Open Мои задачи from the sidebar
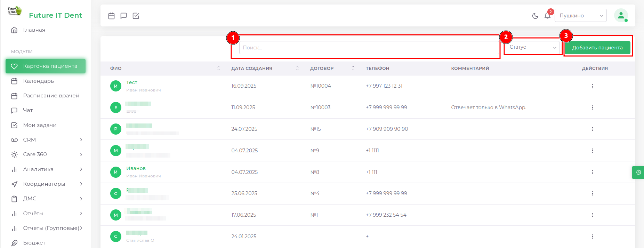The image size is (644, 248). click(40, 125)
